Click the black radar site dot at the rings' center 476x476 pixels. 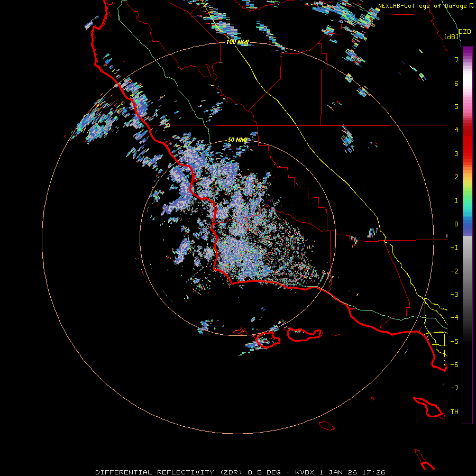(x=237, y=238)
